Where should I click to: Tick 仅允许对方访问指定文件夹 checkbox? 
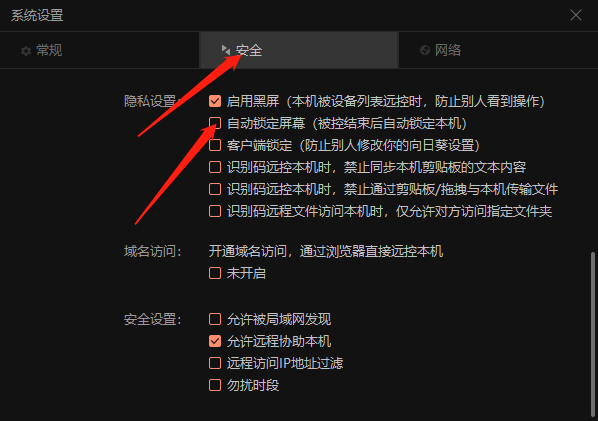[x=215, y=211]
